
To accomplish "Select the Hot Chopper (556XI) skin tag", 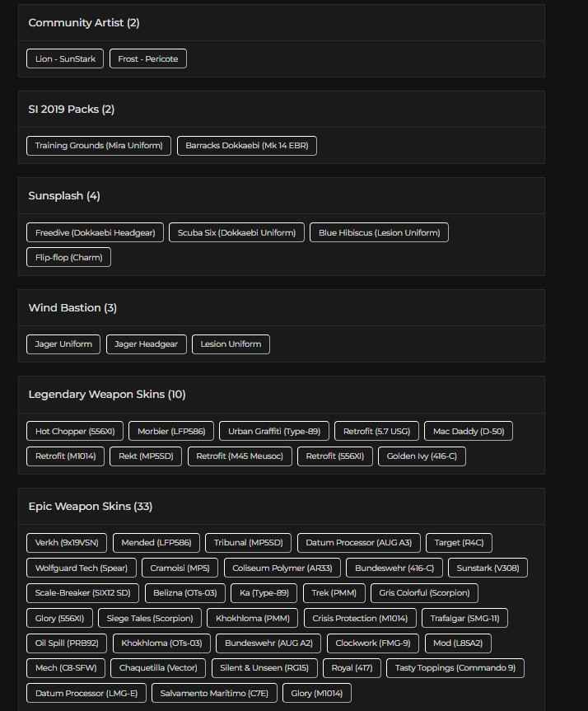I will 75,431.
